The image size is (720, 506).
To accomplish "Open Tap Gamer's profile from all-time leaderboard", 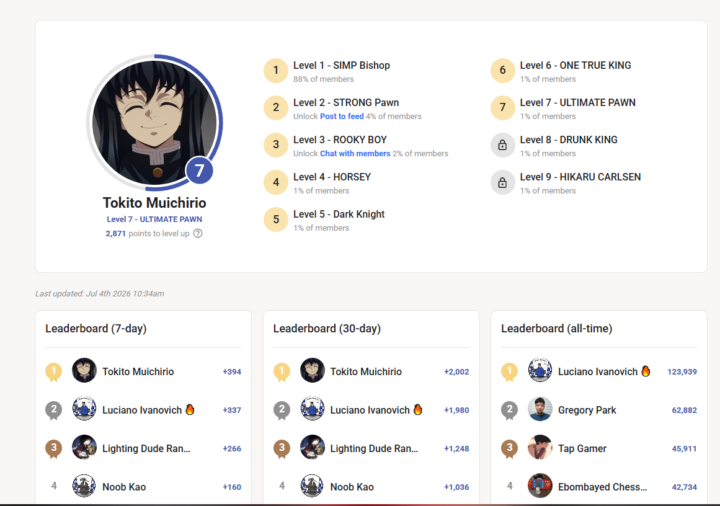I will pyautogui.click(x=582, y=449).
